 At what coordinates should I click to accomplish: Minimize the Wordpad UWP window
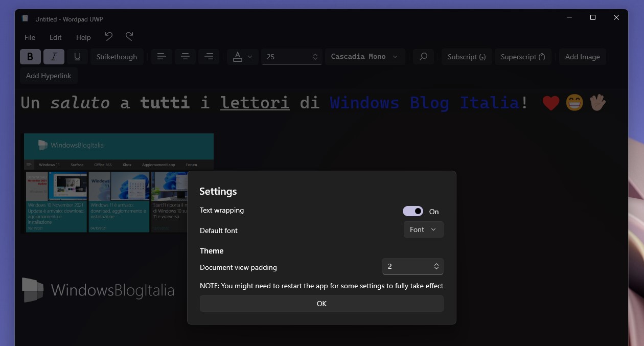[569, 17]
